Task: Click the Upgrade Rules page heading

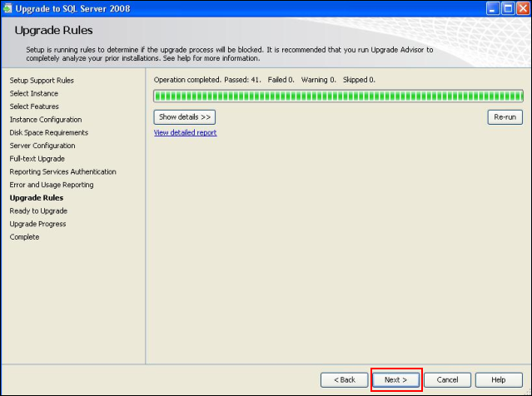Action: 53,30
